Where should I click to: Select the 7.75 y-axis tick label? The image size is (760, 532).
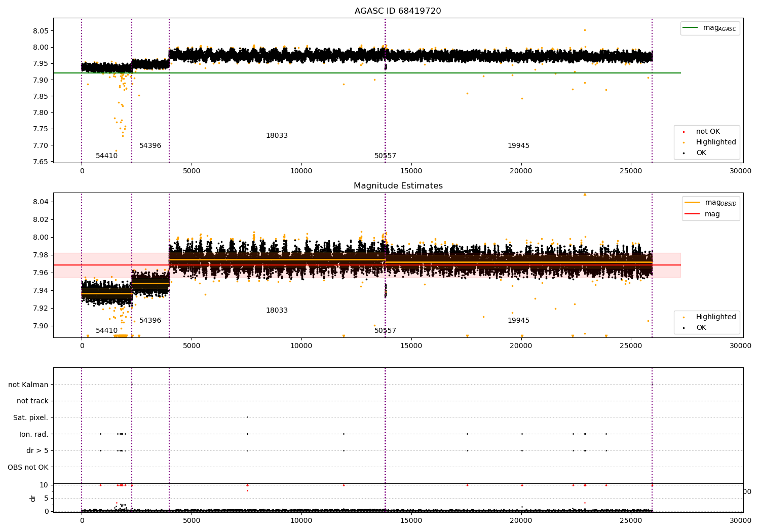point(40,129)
